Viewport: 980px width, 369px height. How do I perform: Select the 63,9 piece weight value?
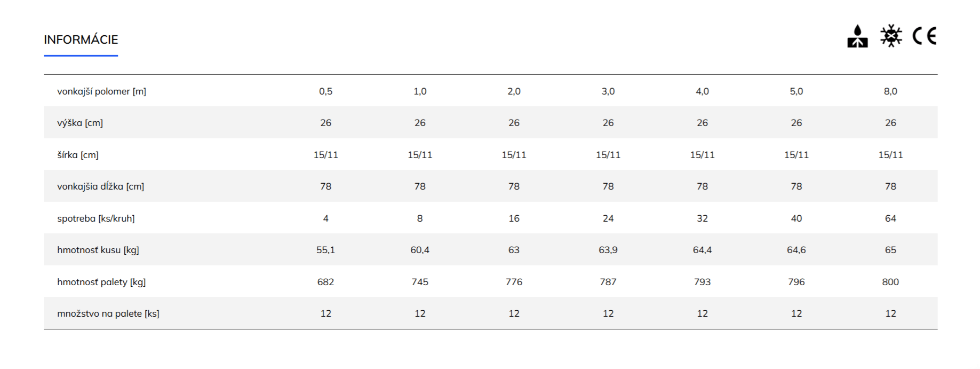[x=608, y=250]
